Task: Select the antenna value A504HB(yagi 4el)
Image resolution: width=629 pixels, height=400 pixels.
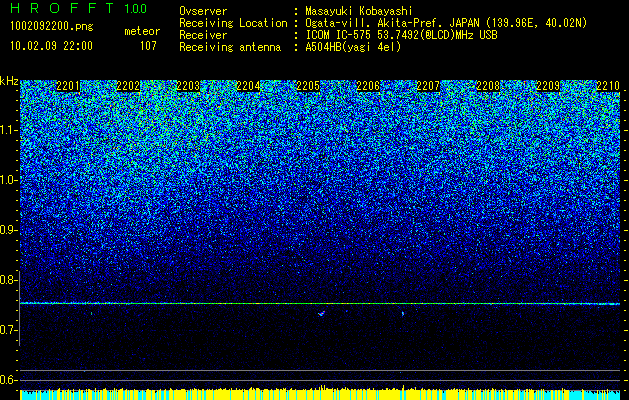Action: [353, 47]
